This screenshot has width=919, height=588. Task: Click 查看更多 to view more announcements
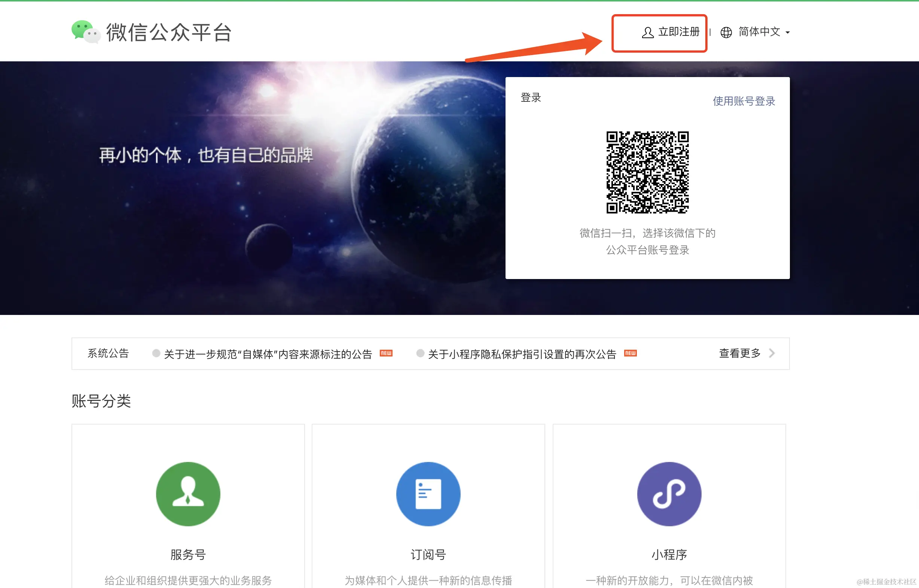pyautogui.click(x=739, y=353)
